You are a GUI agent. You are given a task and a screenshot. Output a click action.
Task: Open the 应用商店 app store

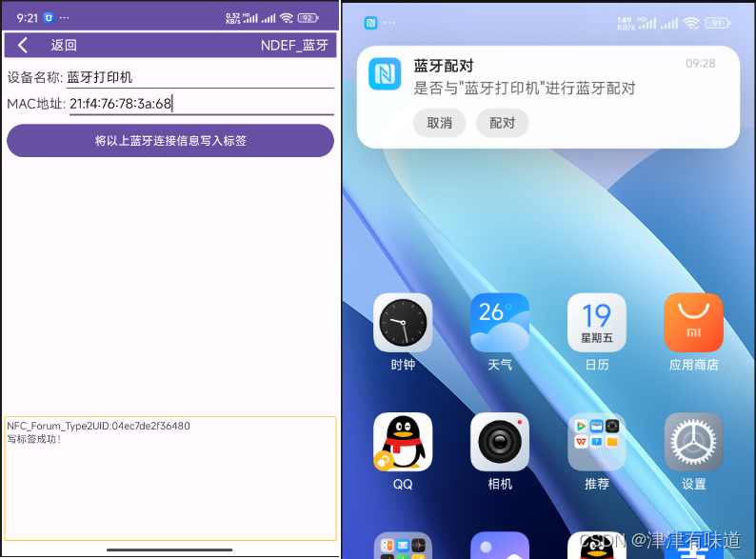coord(693,323)
